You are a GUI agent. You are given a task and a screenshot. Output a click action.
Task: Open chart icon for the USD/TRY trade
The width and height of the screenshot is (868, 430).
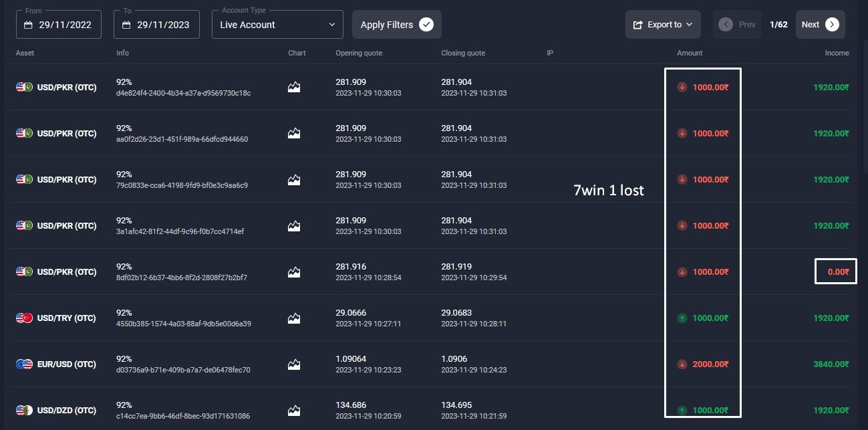294,318
